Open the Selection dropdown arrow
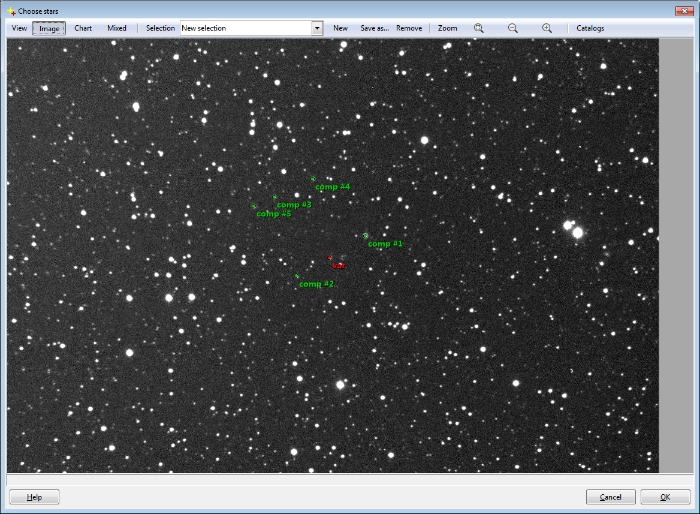700x514 pixels. pos(317,28)
